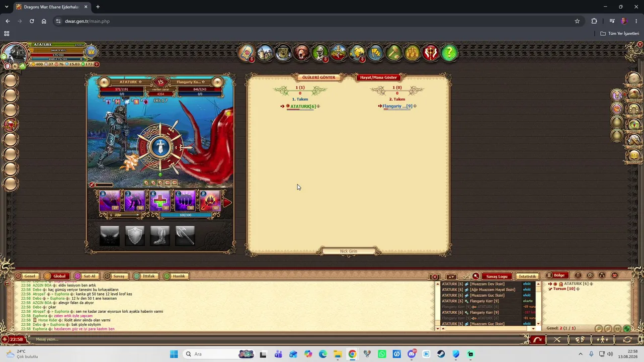The image size is (644, 362).
Task: Click the blue crown icon near profile
Action: 91,52
